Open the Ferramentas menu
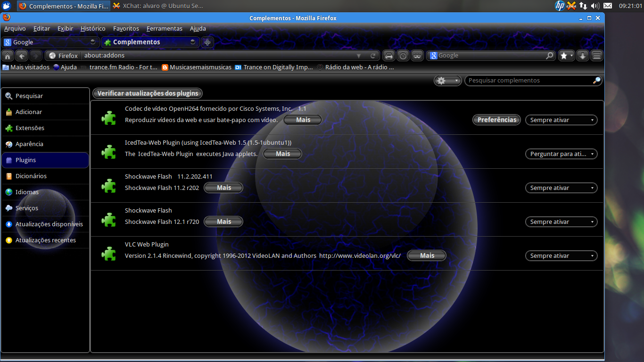This screenshot has width=644, height=362. tap(164, 28)
